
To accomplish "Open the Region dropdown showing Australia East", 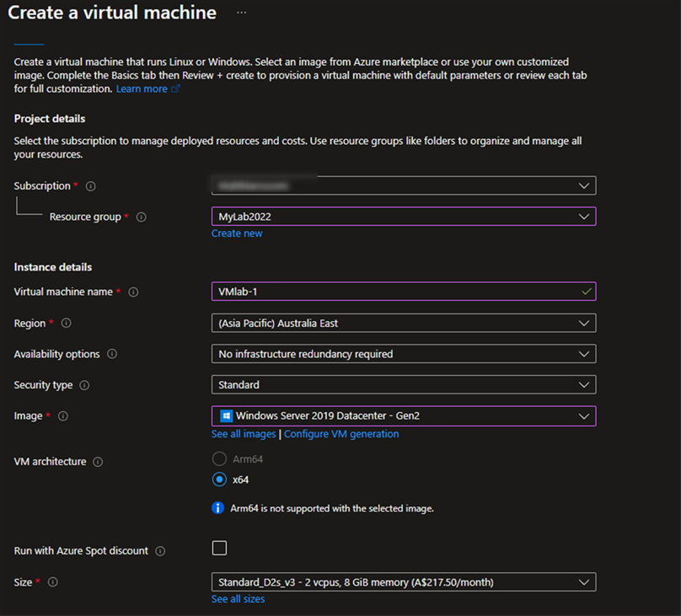I will pos(404,323).
